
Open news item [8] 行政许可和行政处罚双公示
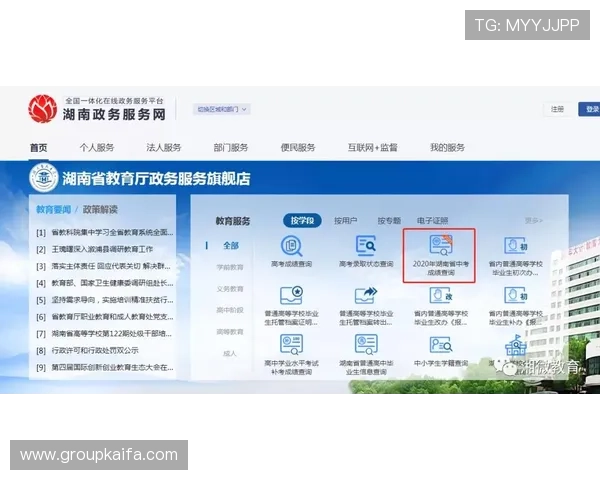(x=88, y=351)
